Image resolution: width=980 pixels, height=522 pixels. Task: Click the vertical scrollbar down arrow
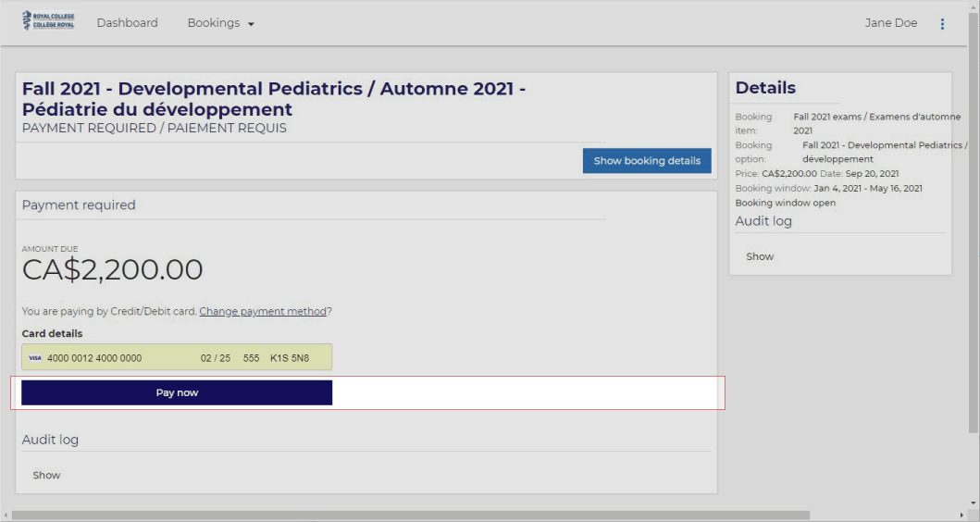pos(974,503)
